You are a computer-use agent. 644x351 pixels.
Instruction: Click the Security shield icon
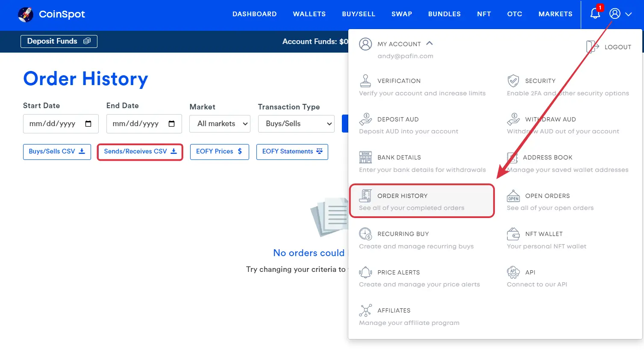pyautogui.click(x=513, y=81)
